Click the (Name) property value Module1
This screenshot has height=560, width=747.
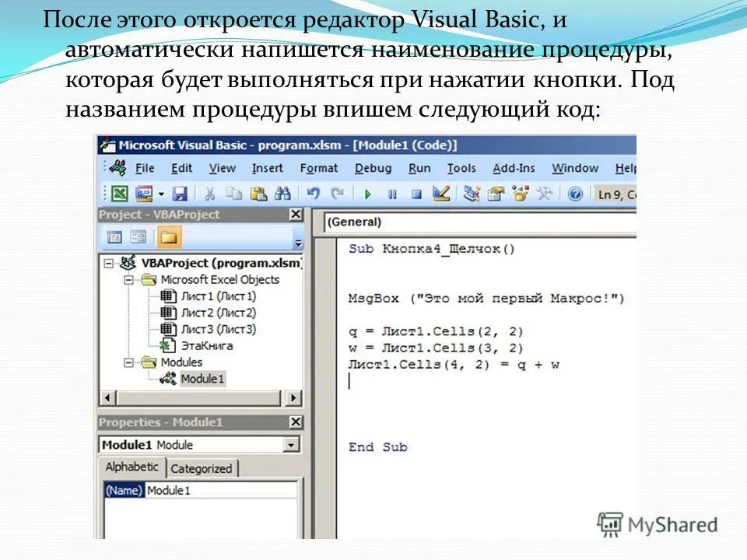(221, 490)
